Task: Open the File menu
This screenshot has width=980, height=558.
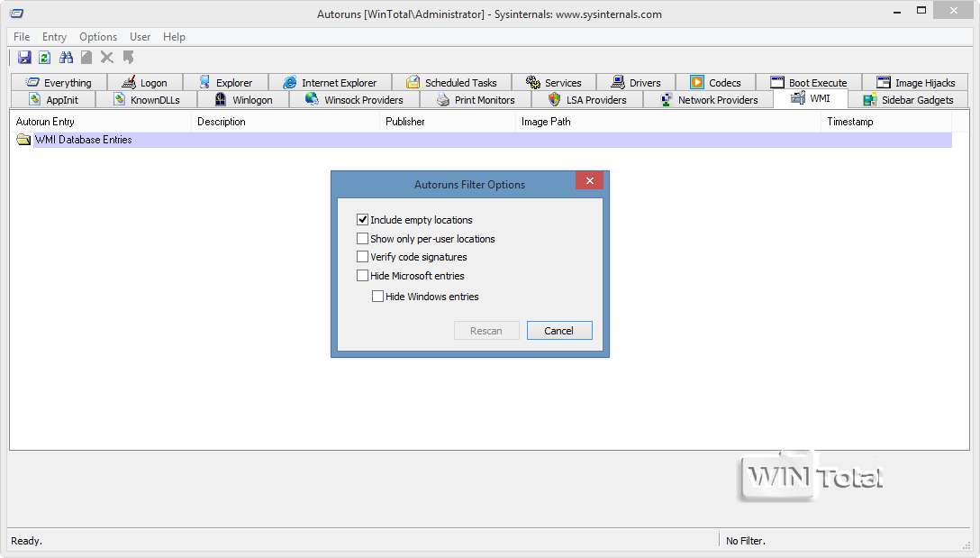Action: coord(22,37)
